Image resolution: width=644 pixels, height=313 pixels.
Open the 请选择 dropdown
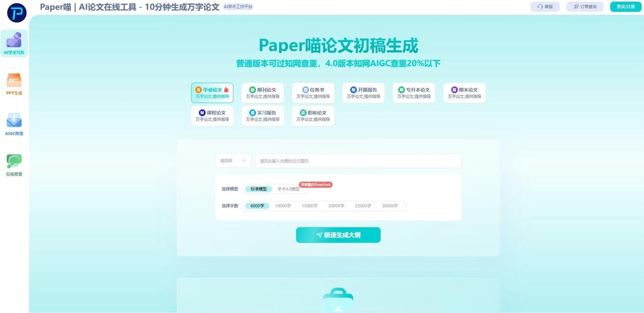(233, 161)
